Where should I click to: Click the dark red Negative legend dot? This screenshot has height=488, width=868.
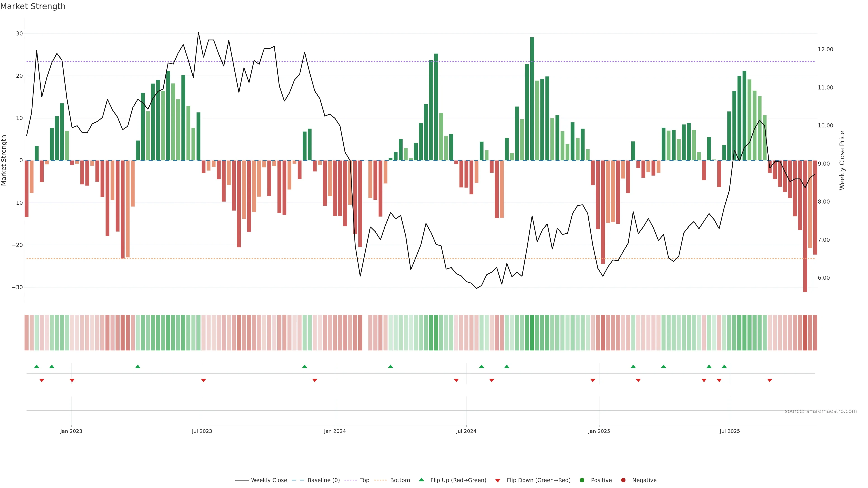tap(623, 480)
